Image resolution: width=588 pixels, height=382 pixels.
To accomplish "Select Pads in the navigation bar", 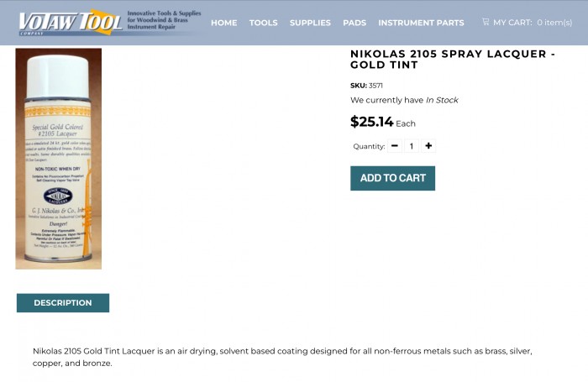I will (354, 23).
